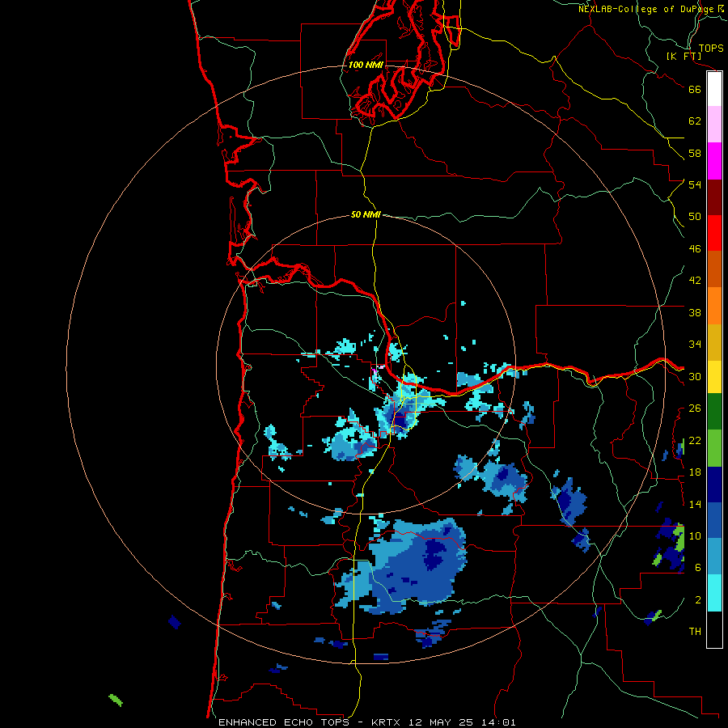Select the legend value "2"
The width and height of the screenshot is (728, 728).
pos(698,600)
